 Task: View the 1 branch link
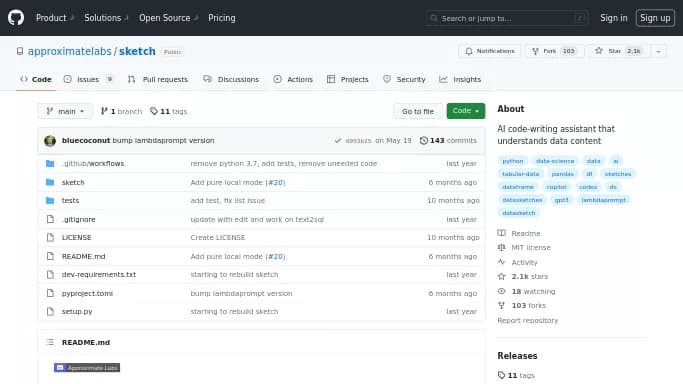click(x=121, y=111)
